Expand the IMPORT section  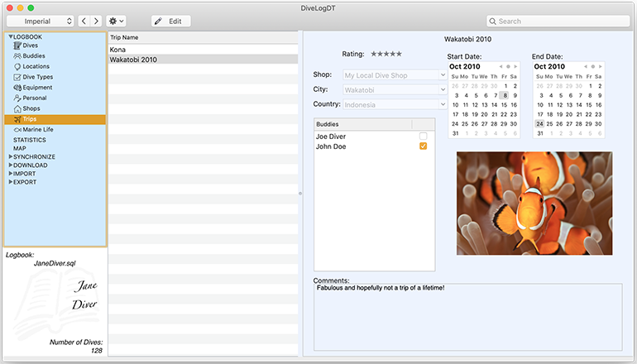point(11,174)
